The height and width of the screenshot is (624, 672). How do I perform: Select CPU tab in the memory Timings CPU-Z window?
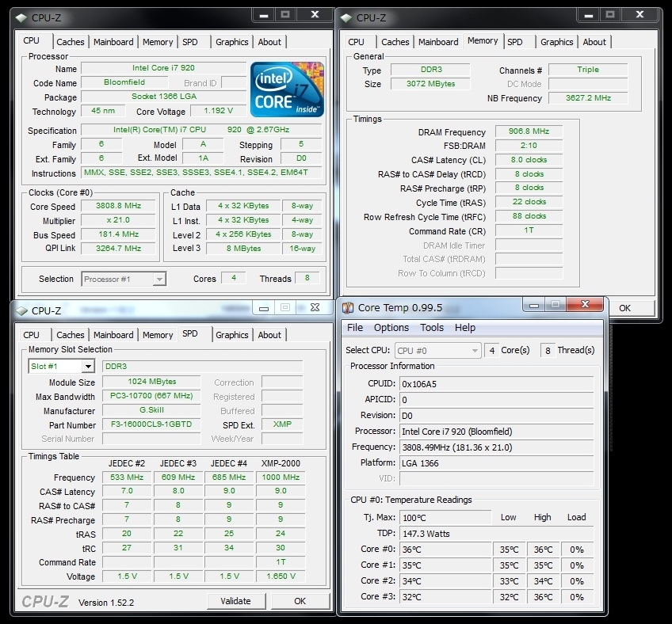[356, 42]
